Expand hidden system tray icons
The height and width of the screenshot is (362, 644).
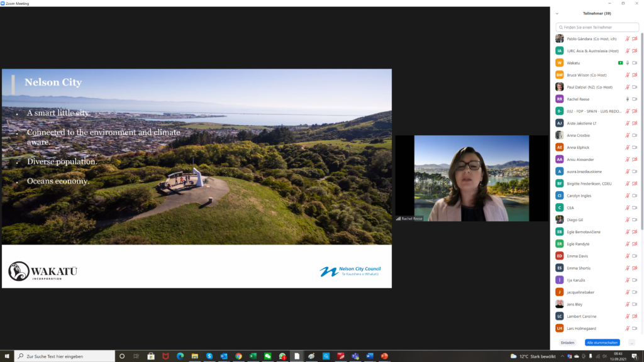tap(562, 356)
